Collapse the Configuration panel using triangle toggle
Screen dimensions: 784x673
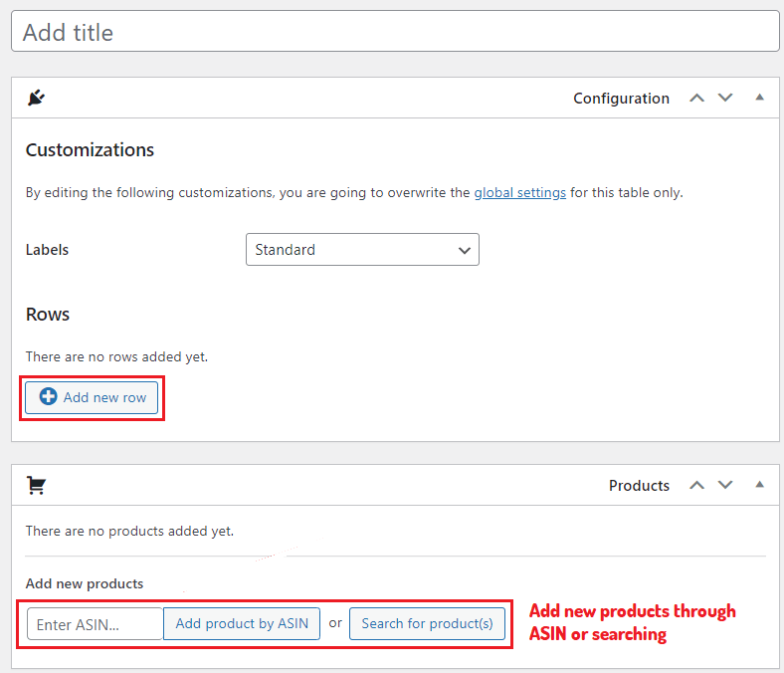point(759,98)
